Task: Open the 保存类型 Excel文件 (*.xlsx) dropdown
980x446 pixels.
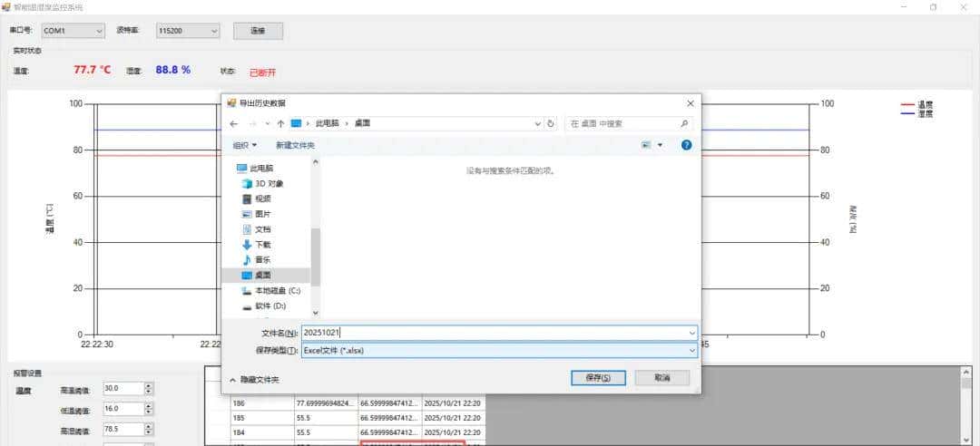Action: click(x=499, y=351)
